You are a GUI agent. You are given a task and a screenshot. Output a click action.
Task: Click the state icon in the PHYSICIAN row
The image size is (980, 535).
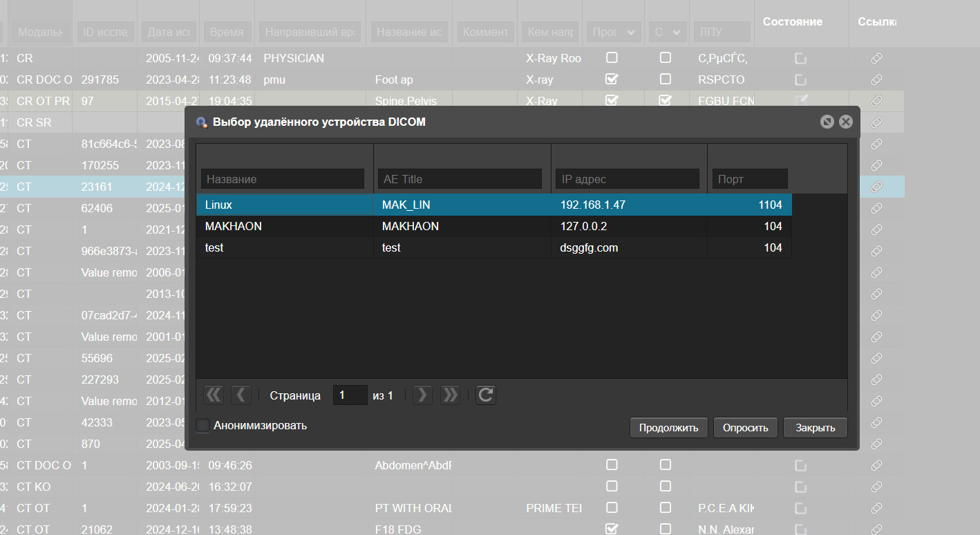click(x=800, y=58)
